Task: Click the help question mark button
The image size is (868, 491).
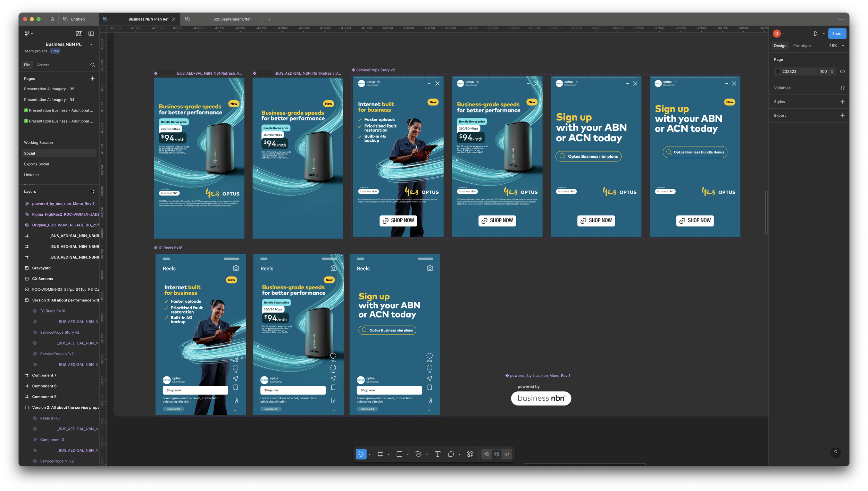Action: pos(836,453)
